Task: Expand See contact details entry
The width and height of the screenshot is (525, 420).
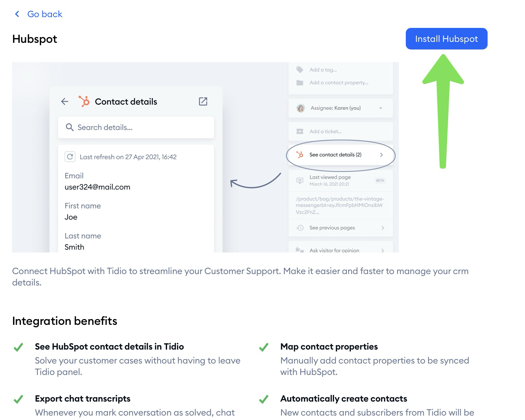Action: pos(382,155)
